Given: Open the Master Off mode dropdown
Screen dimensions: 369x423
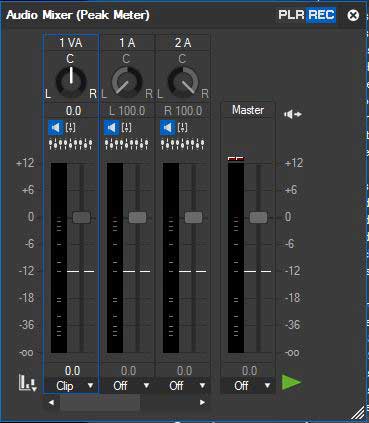Looking at the screenshot, I should point(248,386).
